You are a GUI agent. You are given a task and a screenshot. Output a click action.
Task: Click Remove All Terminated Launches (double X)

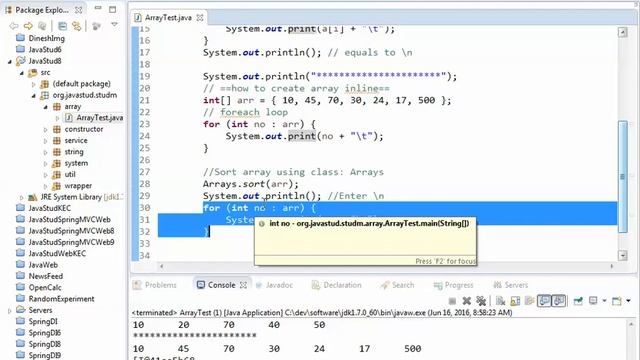(x=481, y=301)
